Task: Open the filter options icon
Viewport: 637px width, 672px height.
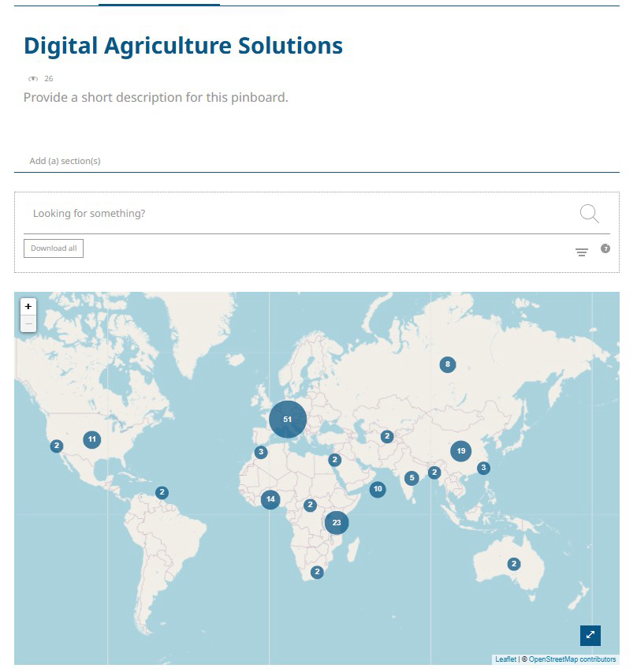Action: (x=582, y=252)
